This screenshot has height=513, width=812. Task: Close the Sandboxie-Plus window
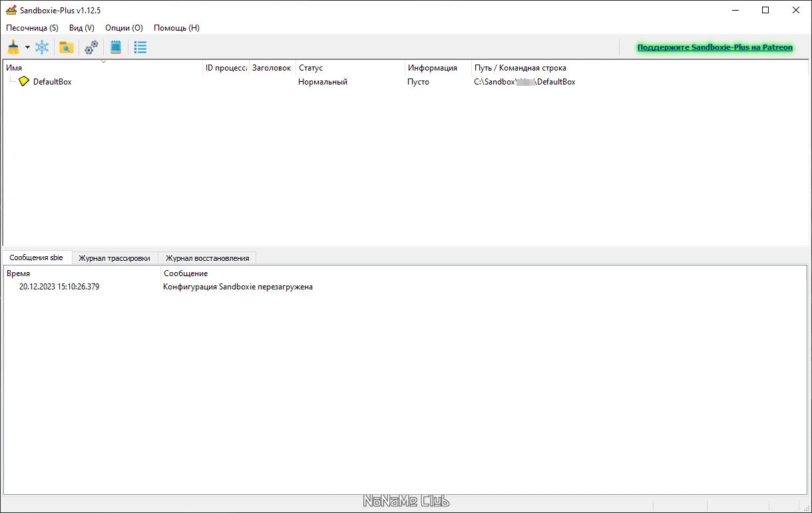796,10
